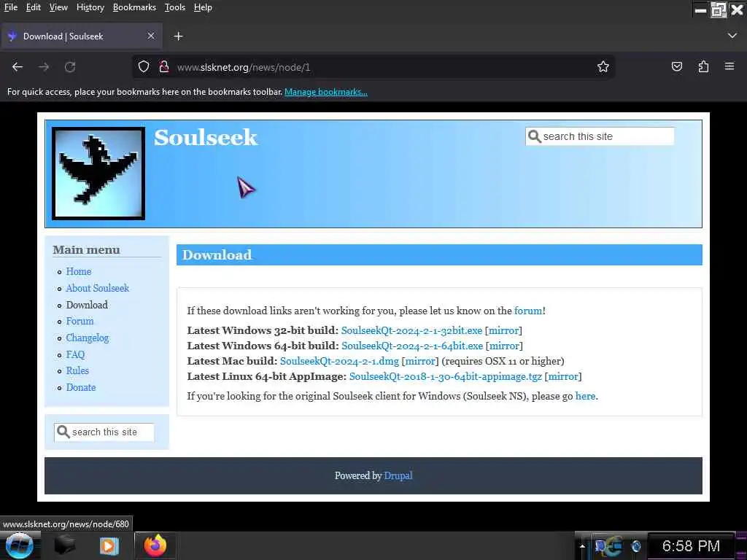Download SoulseekQt-2024-2-1.dmg
747x560 pixels.
(x=339, y=361)
